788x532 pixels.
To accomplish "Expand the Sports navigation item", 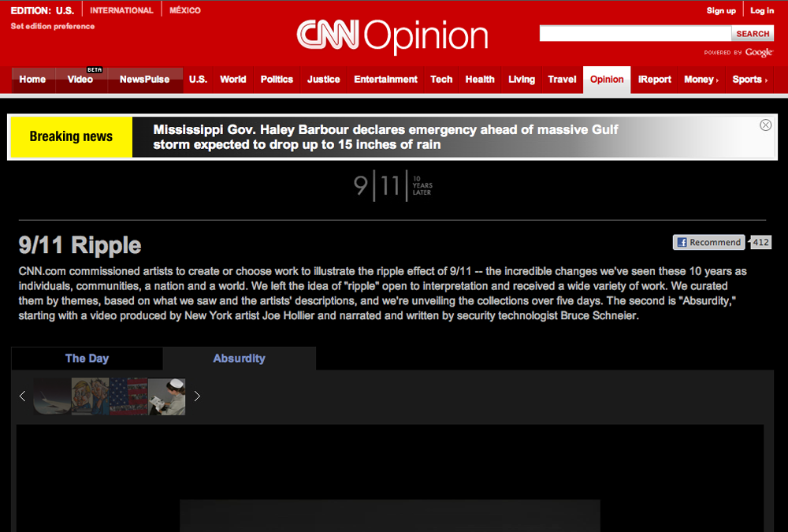I will [x=750, y=80].
